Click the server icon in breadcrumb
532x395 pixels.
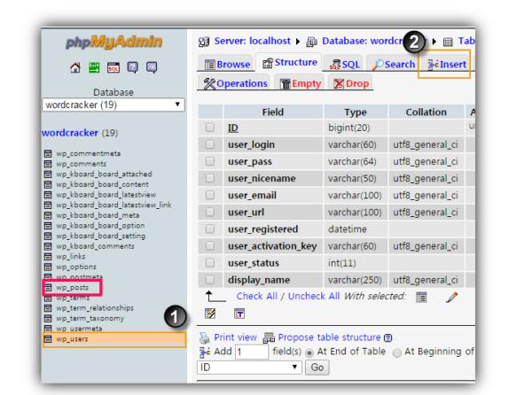[204, 42]
